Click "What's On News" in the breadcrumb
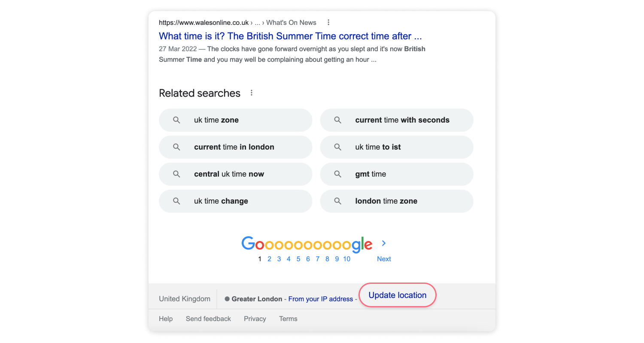Image resolution: width=644 pixels, height=343 pixels. pyautogui.click(x=291, y=22)
